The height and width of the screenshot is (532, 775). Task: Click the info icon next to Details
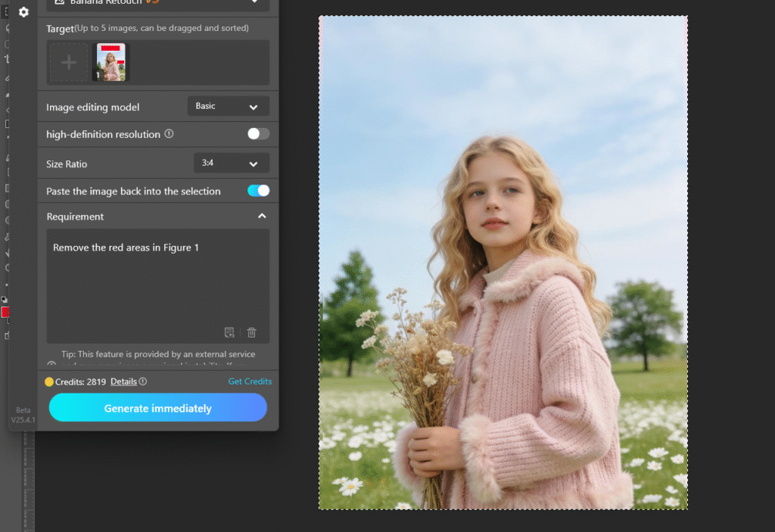tap(143, 381)
